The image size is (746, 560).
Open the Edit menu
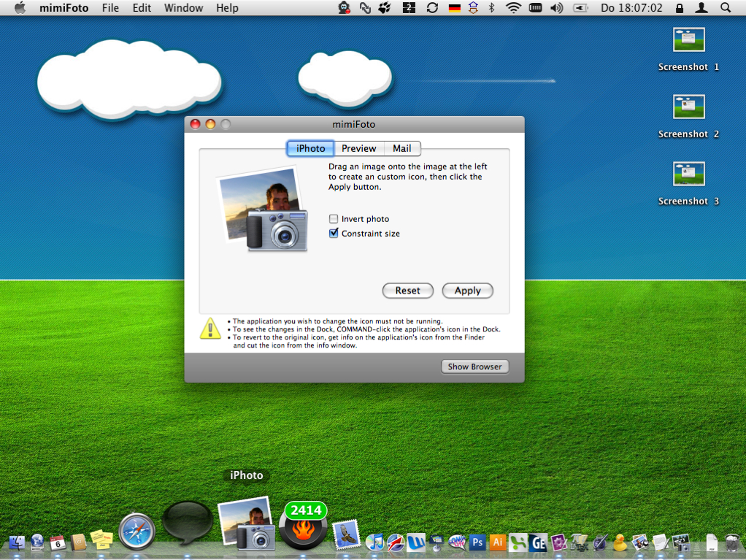click(x=142, y=8)
